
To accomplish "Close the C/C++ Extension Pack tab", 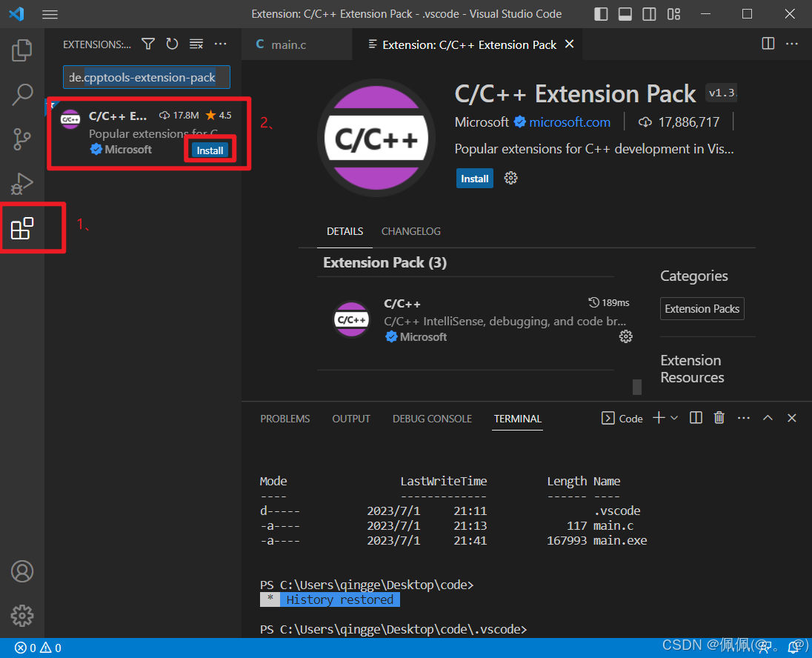I will pos(569,44).
